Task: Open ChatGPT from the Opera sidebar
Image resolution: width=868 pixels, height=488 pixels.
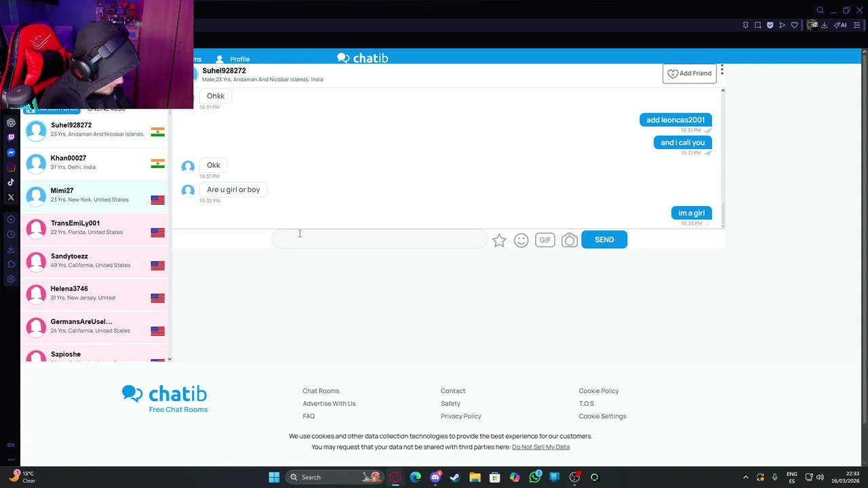Action: 11,123
